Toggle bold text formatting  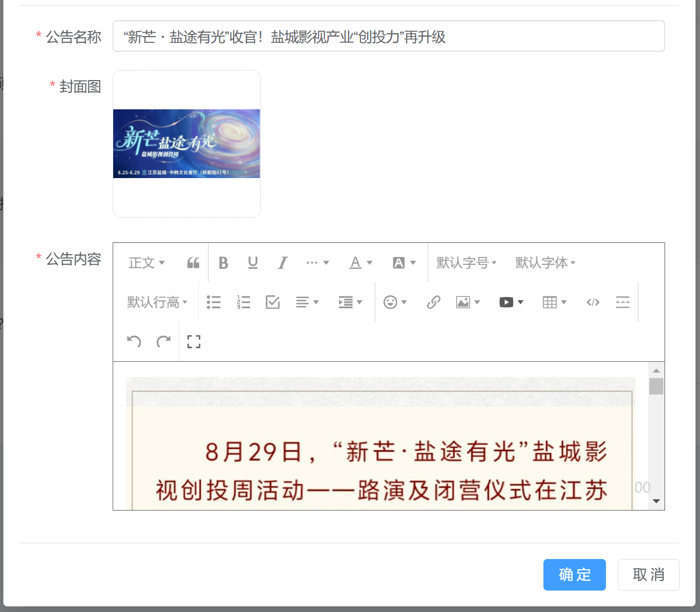223,263
